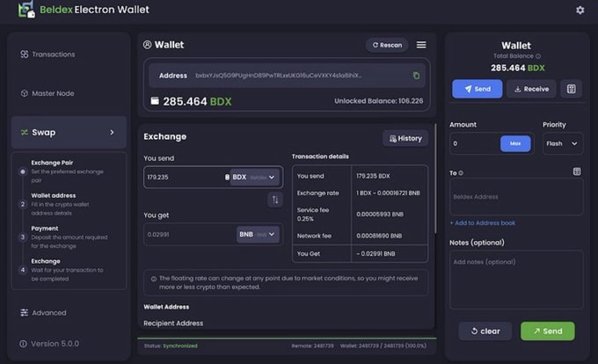Viewport: 598px width, 364px height.
Task: Click balance card icon next to 285.464 BDX
Action: [x=155, y=101]
